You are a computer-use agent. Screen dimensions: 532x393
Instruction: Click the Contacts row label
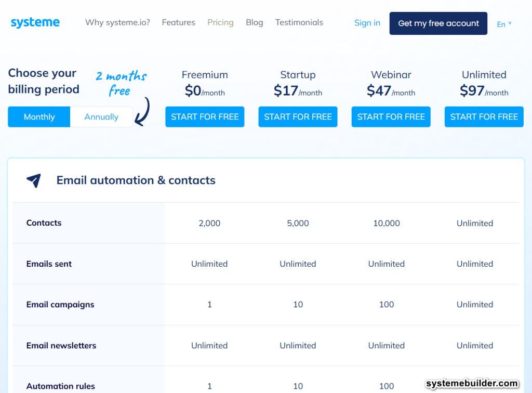tap(44, 222)
